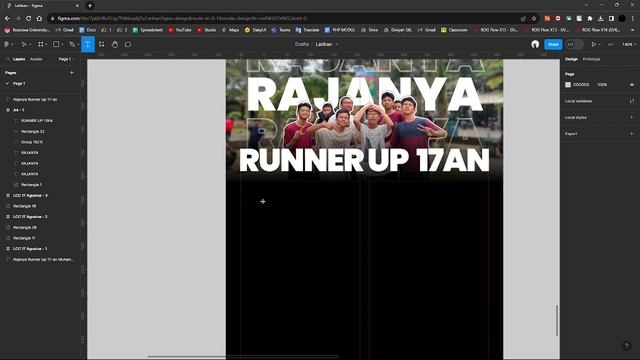640x360 pixels.
Task: Select the Move tool
Action: coord(24,44)
